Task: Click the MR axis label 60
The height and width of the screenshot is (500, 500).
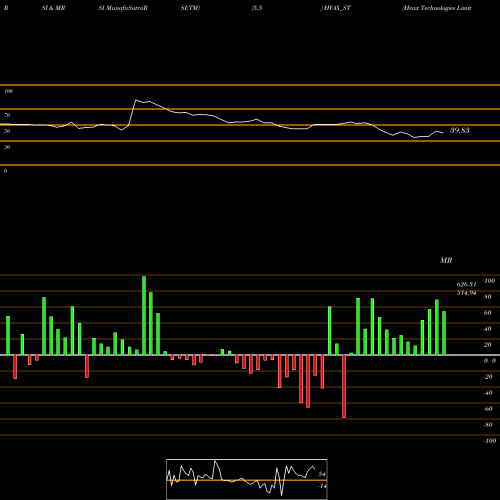Action: coord(488,313)
